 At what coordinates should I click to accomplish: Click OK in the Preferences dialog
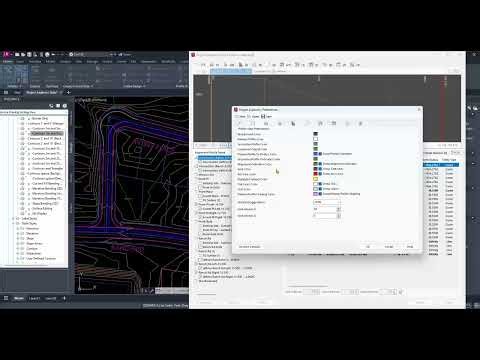[368, 247]
